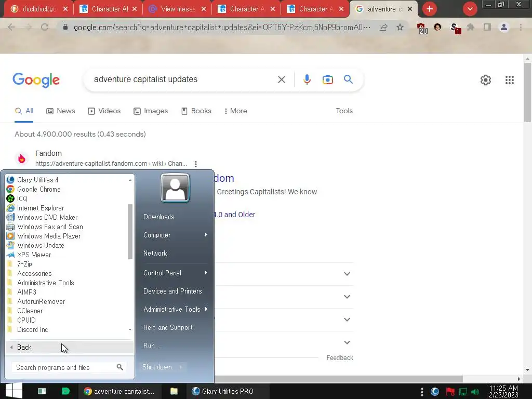Expand the third People also ask question

click(x=347, y=320)
